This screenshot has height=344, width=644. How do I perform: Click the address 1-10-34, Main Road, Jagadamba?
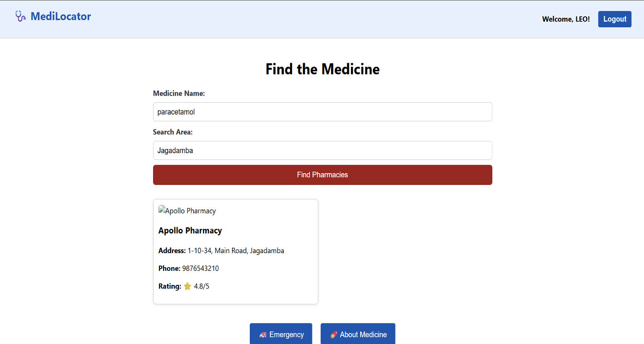pyautogui.click(x=236, y=251)
